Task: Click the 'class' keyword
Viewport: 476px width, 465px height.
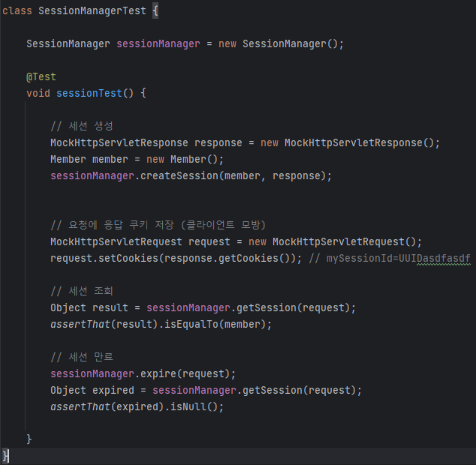Action: [x=17, y=11]
